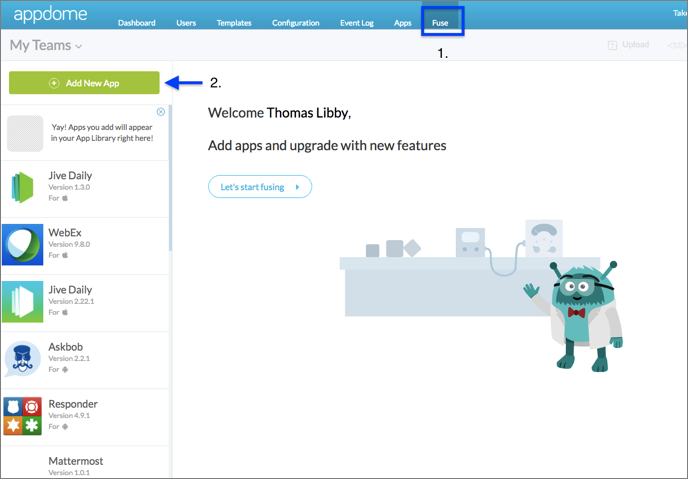Click the placeholder app thumbnail in hint
The width and height of the screenshot is (688, 479).
25,133
